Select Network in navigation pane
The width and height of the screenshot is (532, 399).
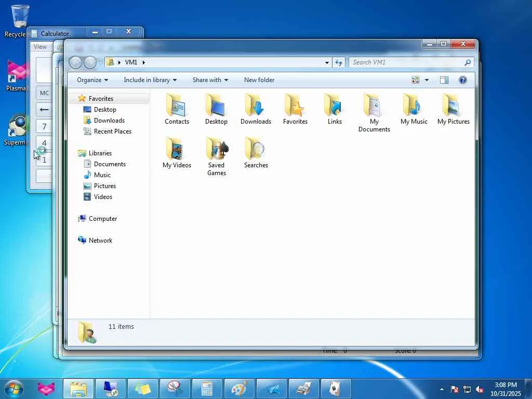point(100,240)
